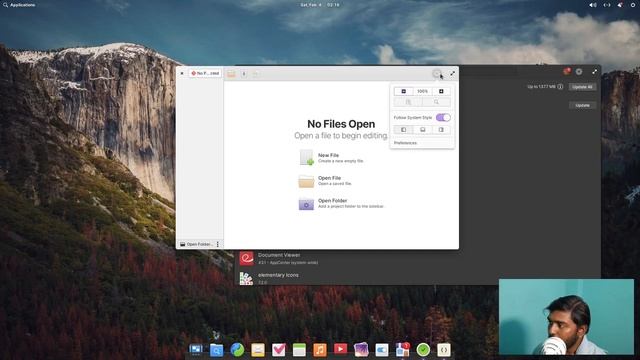Viewport: 640px width, 360px height.
Task: Select the Document Viewer row in AppCenter
Action: [417, 258]
